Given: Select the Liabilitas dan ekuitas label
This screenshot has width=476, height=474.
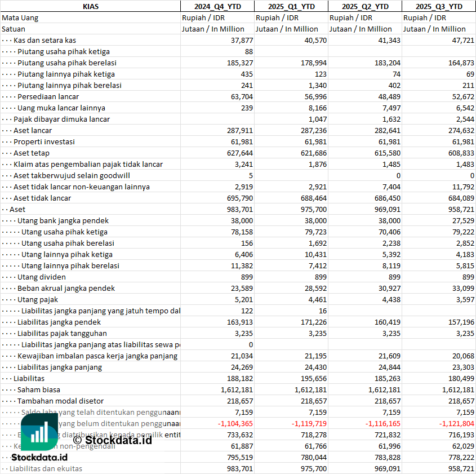Looking at the screenshot, I should (x=46, y=468).
